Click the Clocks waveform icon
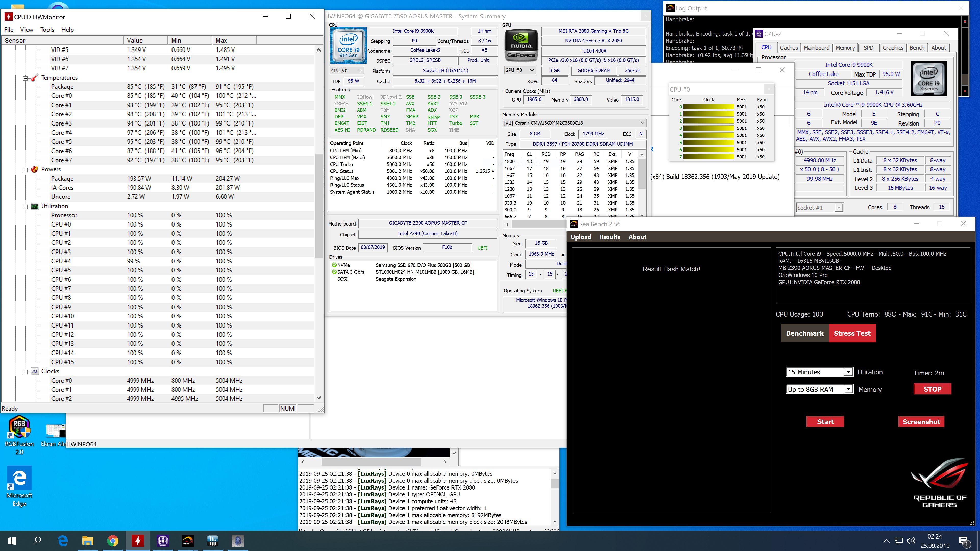 (x=34, y=371)
